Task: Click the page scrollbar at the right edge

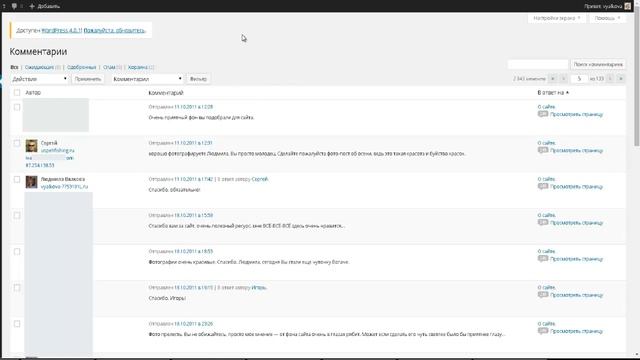Action: (x=636, y=78)
